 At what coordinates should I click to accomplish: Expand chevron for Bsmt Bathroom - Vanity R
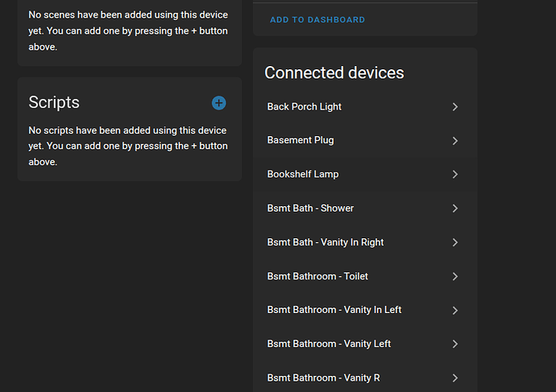pos(455,378)
